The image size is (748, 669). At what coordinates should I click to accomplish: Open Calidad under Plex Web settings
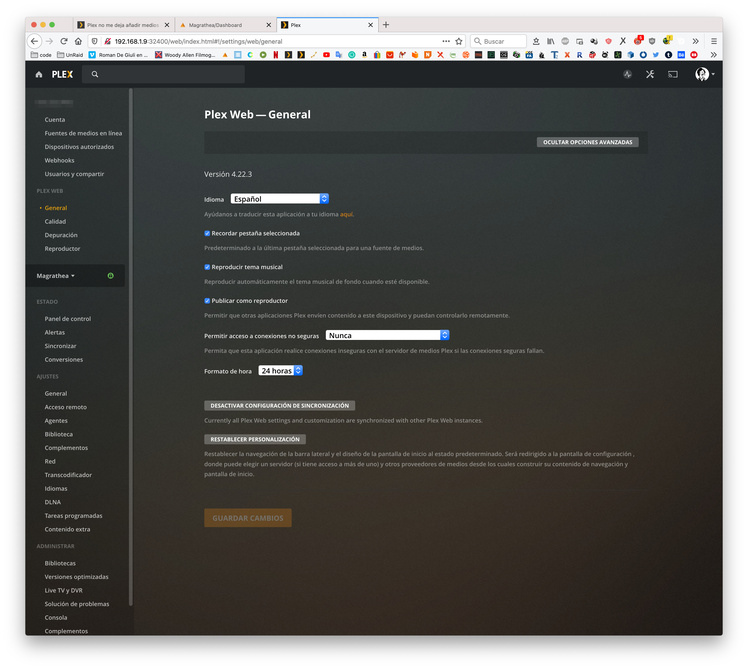(x=55, y=221)
